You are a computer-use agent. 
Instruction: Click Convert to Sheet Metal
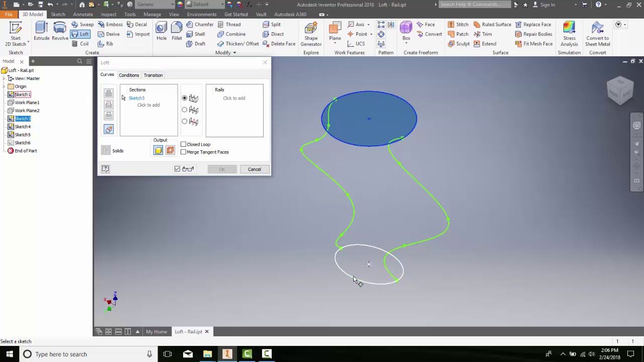click(597, 34)
